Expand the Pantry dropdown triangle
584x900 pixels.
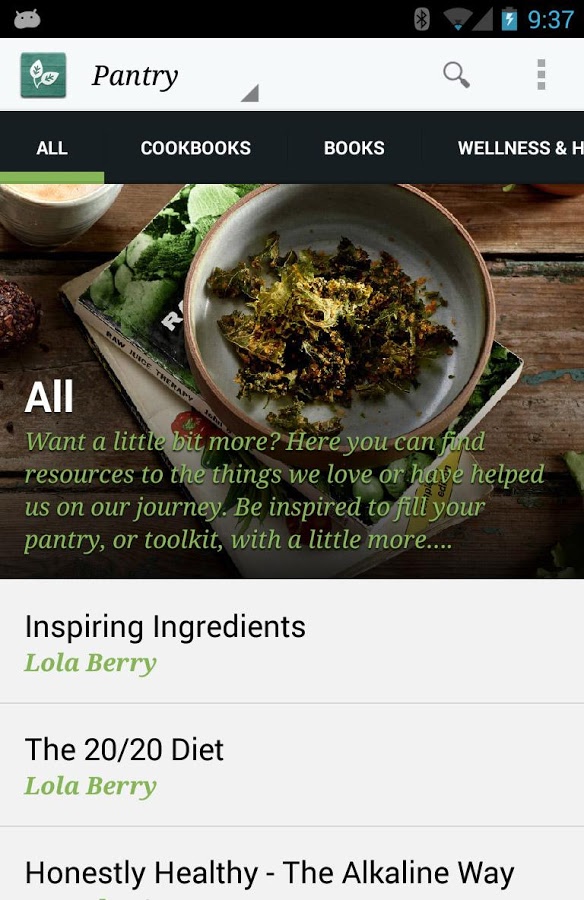[250, 93]
